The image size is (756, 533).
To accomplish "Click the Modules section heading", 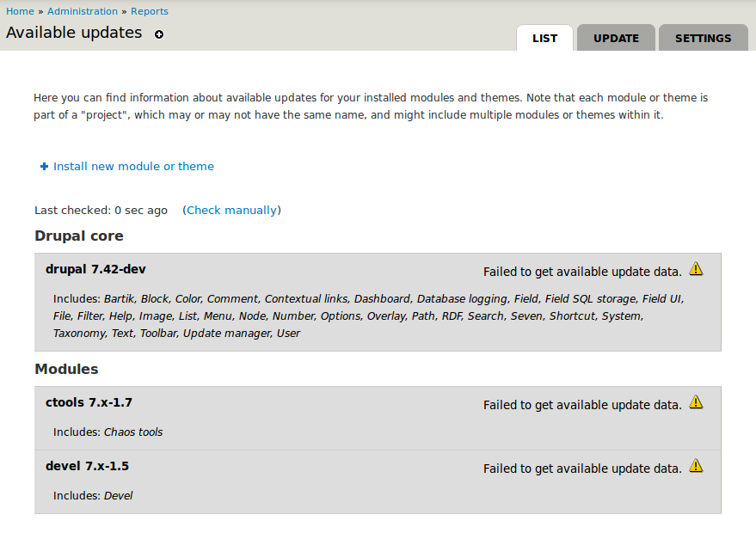I will (66, 369).
